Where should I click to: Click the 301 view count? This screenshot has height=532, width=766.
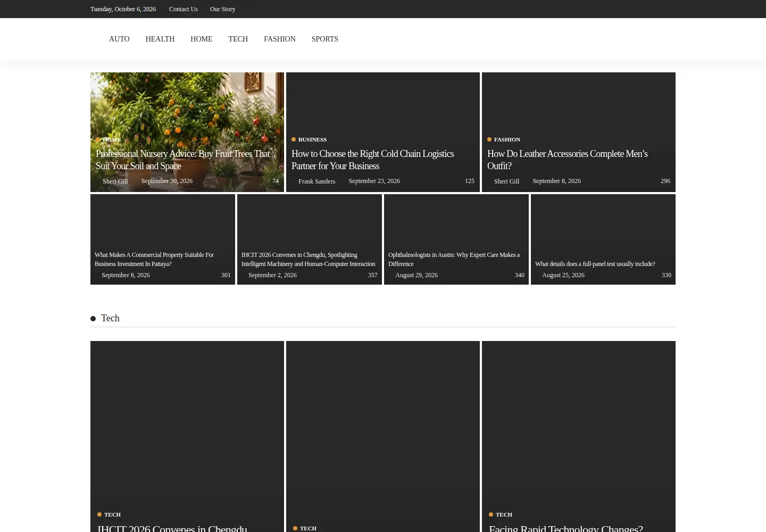tap(226, 275)
